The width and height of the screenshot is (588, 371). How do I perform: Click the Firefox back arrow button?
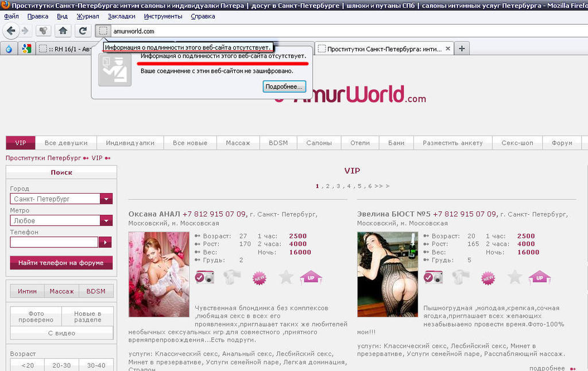(10, 30)
